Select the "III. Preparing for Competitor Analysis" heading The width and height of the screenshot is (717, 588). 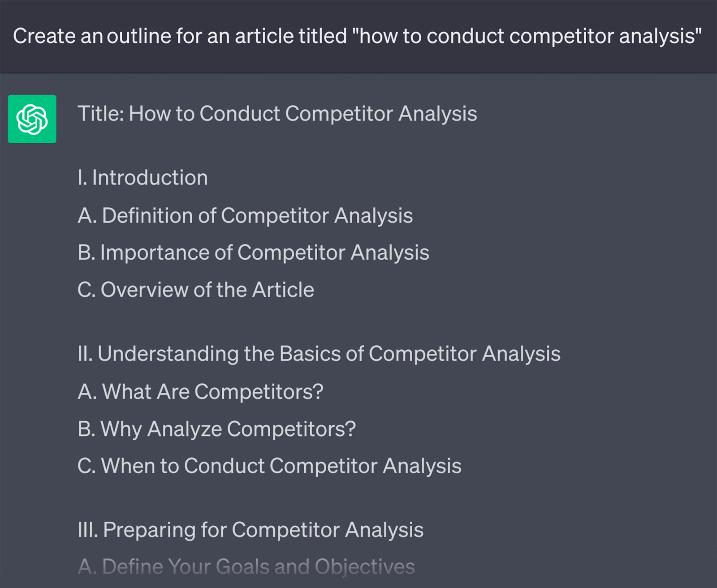point(250,530)
